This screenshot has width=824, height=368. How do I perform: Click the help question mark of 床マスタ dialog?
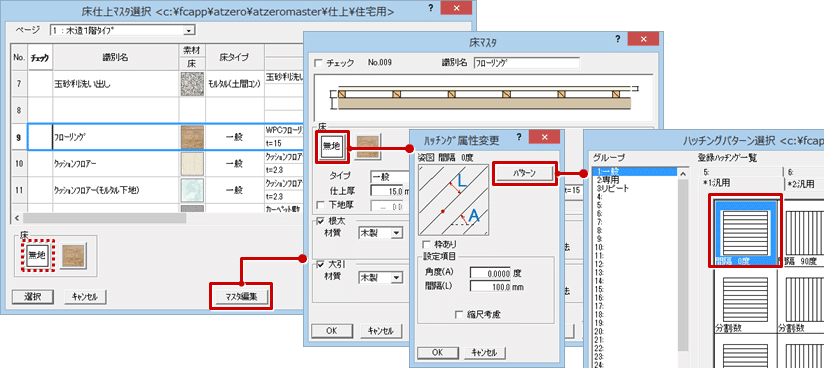(617, 39)
